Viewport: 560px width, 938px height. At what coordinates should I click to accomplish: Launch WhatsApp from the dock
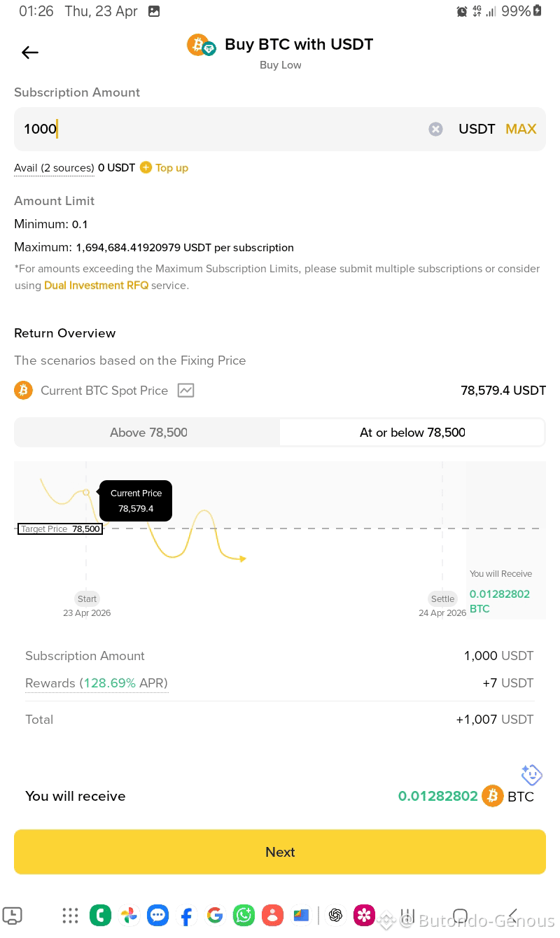[x=244, y=915]
